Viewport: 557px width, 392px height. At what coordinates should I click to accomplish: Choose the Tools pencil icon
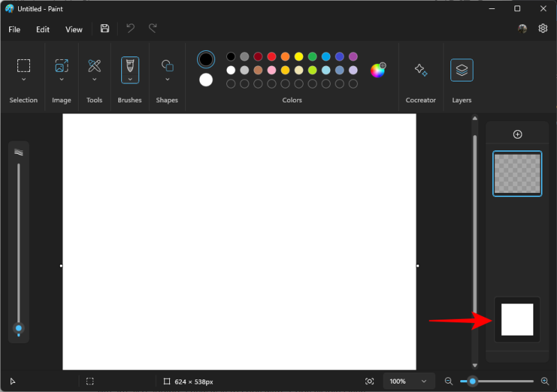pyautogui.click(x=94, y=65)
